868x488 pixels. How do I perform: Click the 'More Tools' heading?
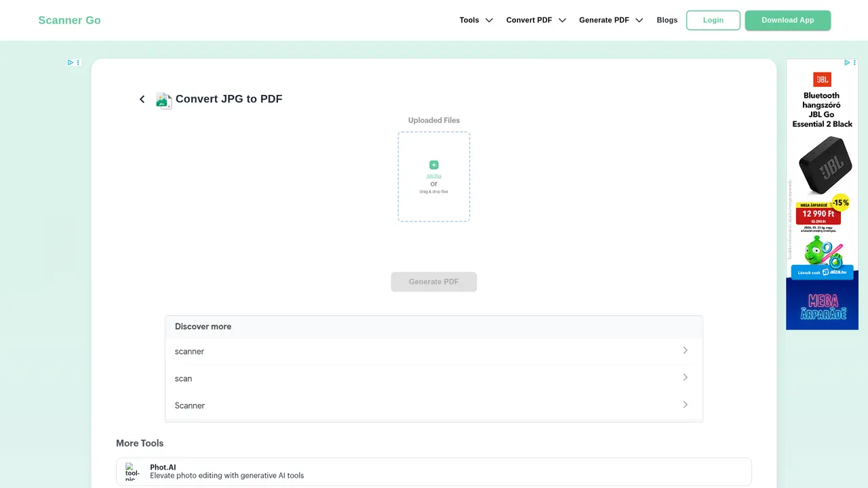coord(140,443)
